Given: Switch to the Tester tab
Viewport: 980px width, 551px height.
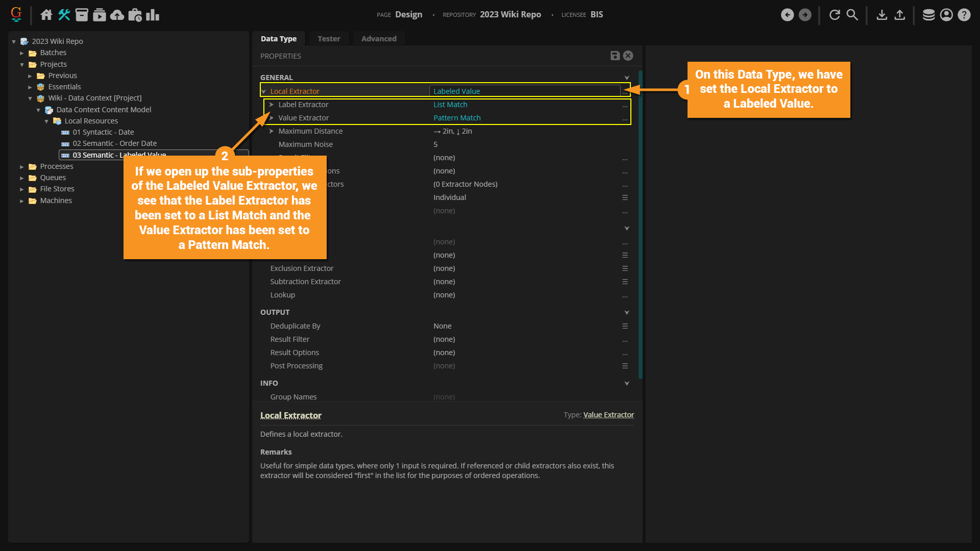Looking at the screenshot, I should 329,39.
